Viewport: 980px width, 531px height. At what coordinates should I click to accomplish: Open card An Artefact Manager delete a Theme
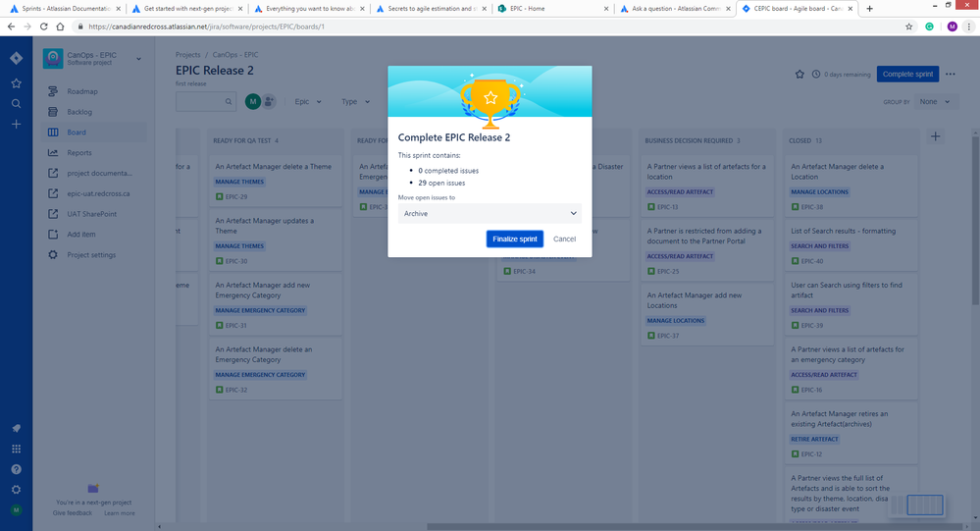coord(276,182)
